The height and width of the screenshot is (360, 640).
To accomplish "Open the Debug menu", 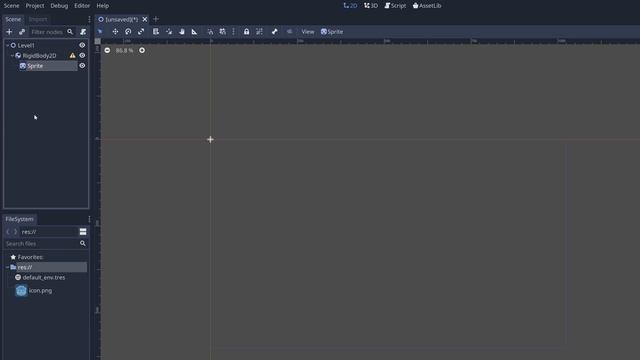I will (x=59, y=6).
